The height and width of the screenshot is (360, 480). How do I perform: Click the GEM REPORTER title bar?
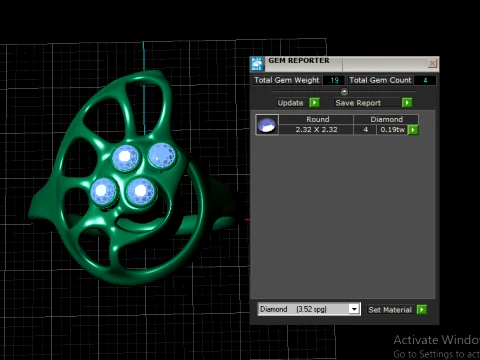tap(345, 63)
